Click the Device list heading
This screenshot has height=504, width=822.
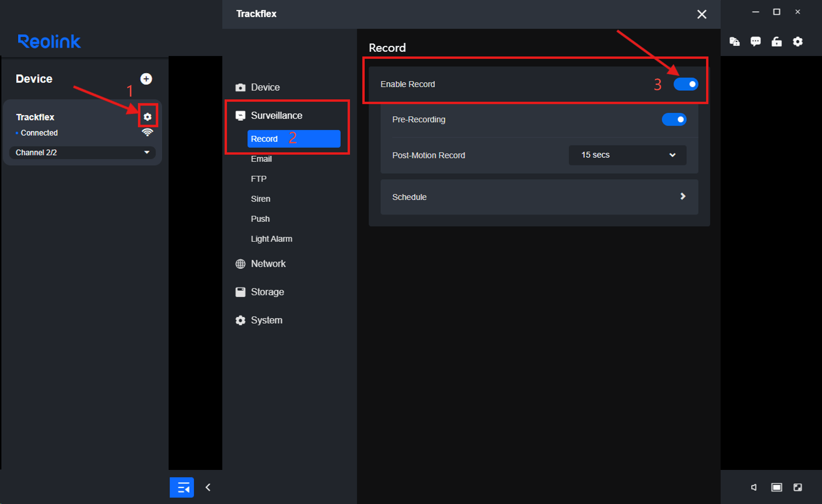pyautogui.click(x=34, y=79)
